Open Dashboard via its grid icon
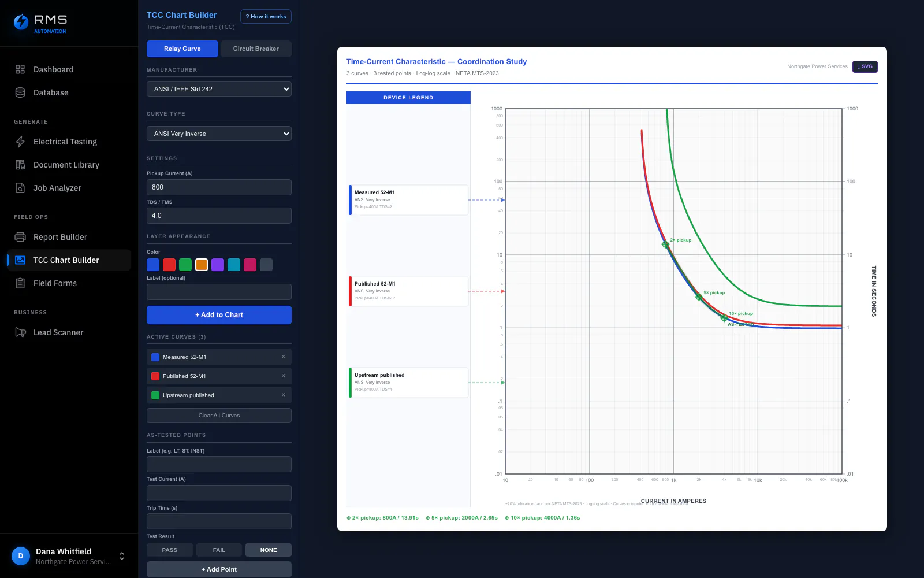Screen dimensions: 924x578 20,69
